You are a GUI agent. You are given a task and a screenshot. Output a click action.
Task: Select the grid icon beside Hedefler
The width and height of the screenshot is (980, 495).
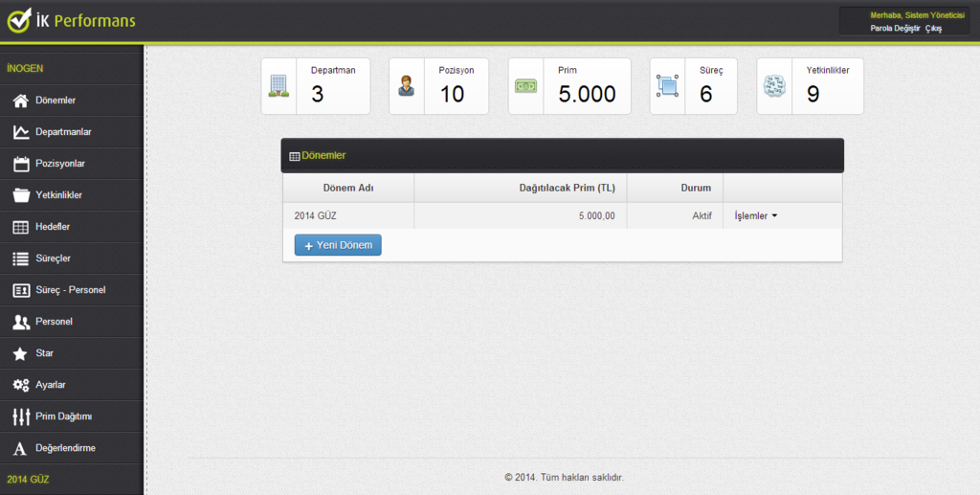pos(20,227)
